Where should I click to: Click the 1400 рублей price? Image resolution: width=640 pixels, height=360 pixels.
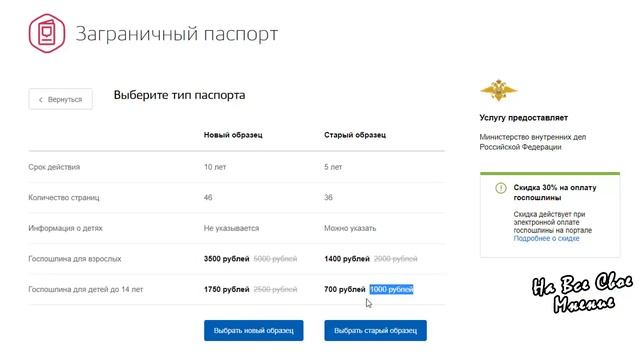(347, 259)
